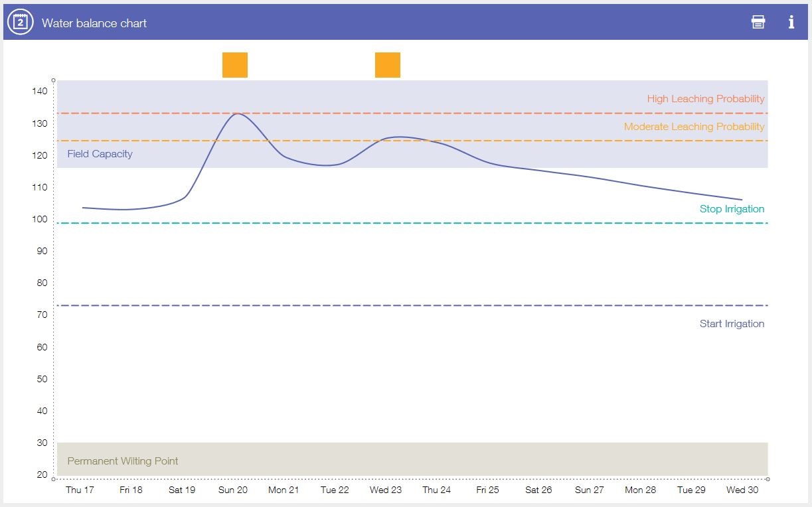
Task: Click the 140 value on y-axis
Action: (x=39, y=92)
